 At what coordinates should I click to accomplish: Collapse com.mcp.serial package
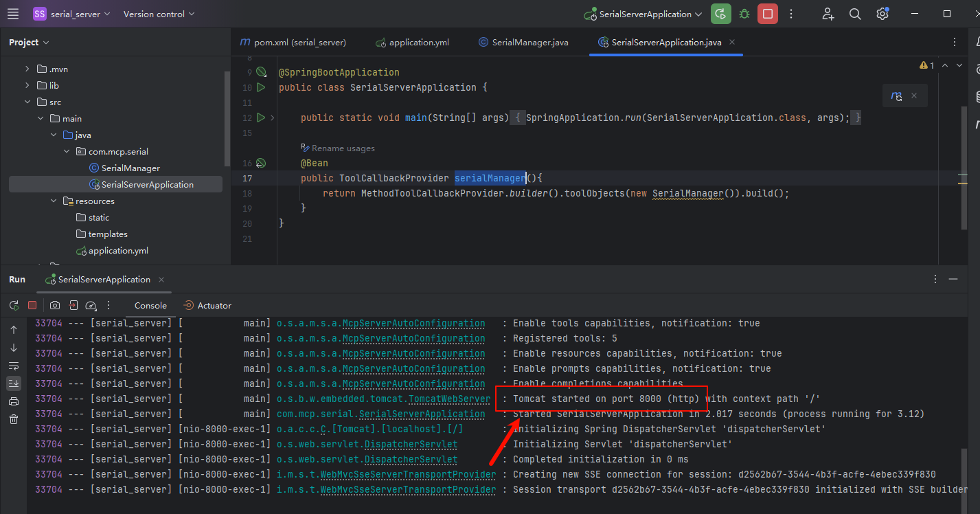pos(67,151)
